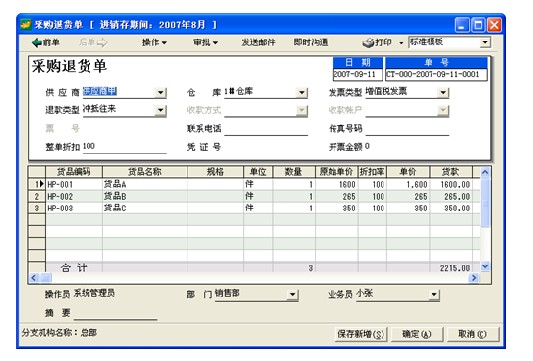Image resolution: width=533 pixels, height=361 pixels.
Task: Click the 单号 document number field
Action: point(436,74)
